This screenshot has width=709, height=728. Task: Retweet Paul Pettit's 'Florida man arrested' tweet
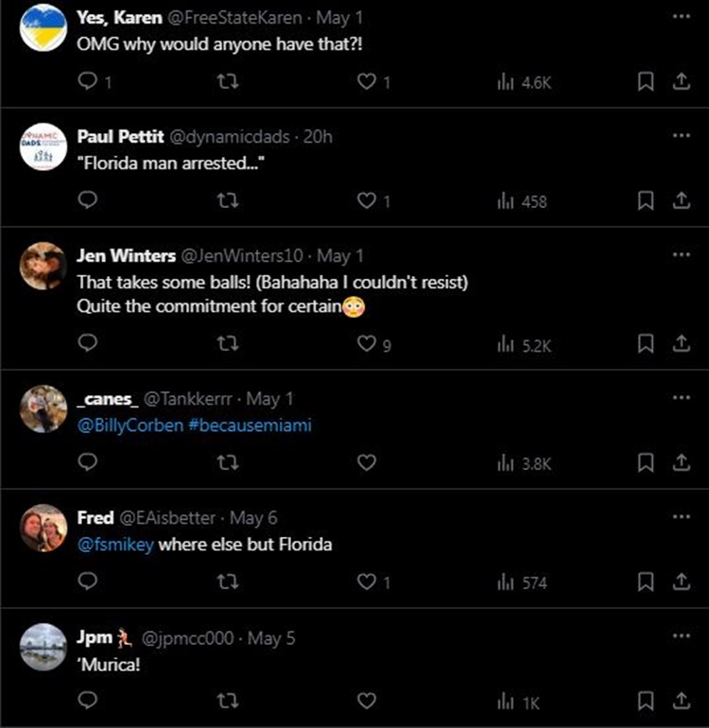[x=227, y=200]
